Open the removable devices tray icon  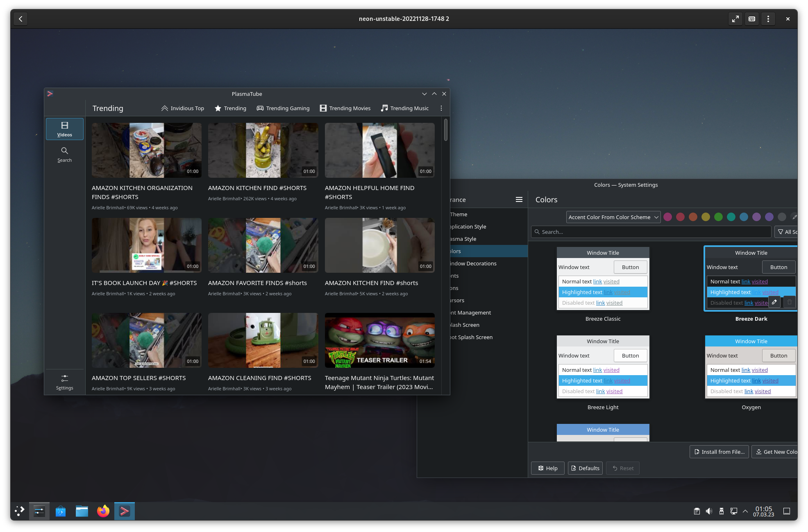(x=722, y=511)
